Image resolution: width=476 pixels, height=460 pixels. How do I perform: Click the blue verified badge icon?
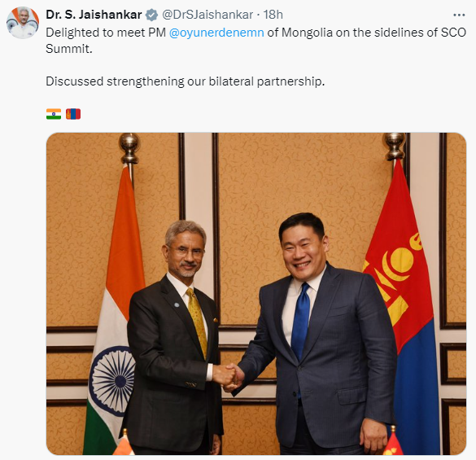tap(152, 15)
